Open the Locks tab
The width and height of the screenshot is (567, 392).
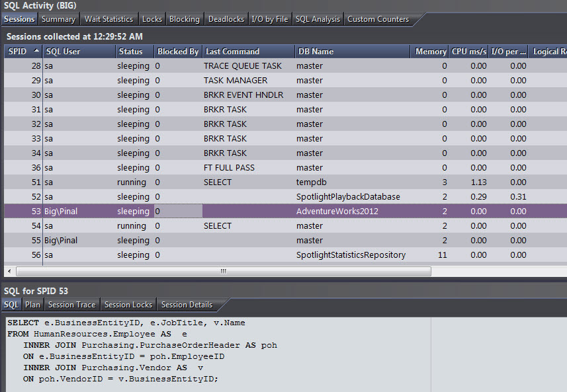point(152,19)
